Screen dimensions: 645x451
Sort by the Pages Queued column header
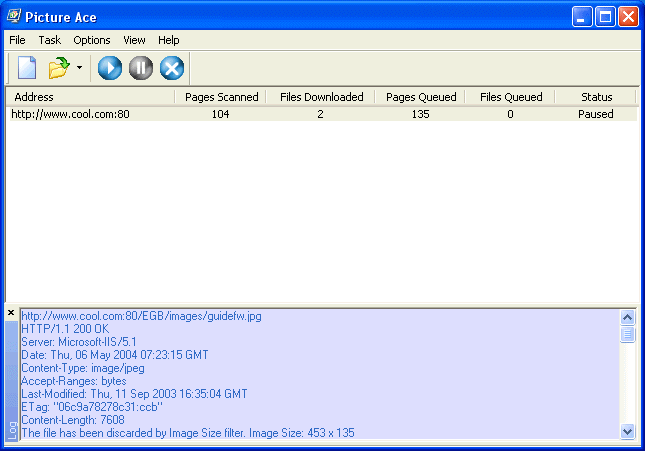click(420, 97)
